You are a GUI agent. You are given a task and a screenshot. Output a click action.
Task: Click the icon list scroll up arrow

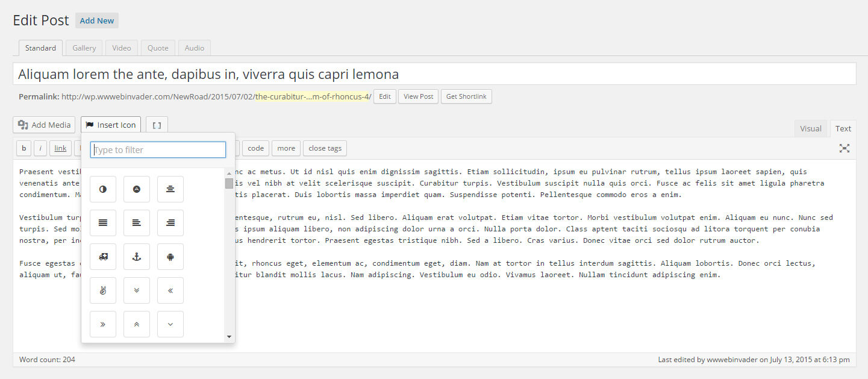(229, 174)
